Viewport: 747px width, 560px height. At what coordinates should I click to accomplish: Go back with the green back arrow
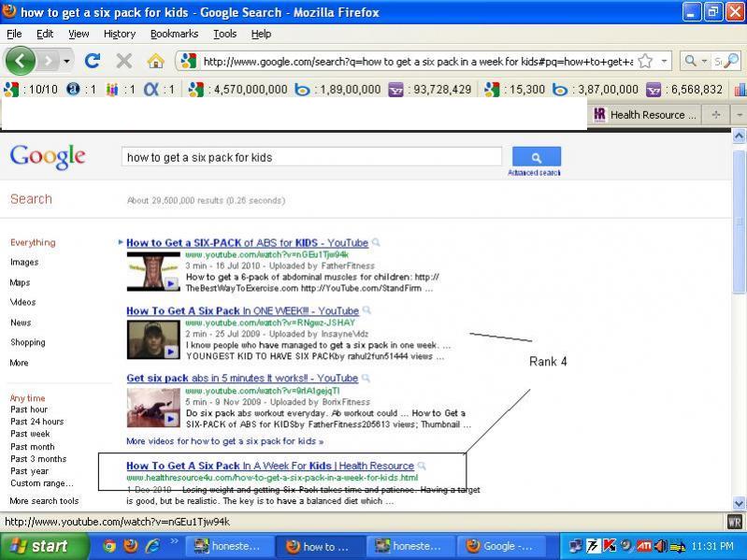(x=20, y=61)
